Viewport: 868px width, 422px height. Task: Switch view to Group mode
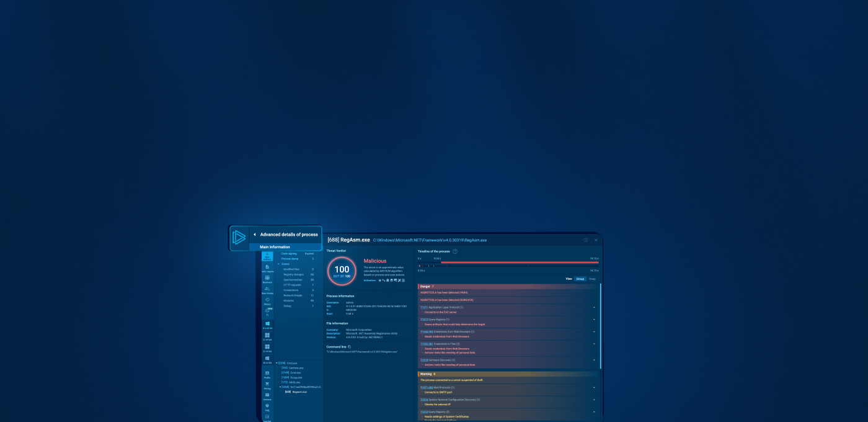click(x=580, y=279)
